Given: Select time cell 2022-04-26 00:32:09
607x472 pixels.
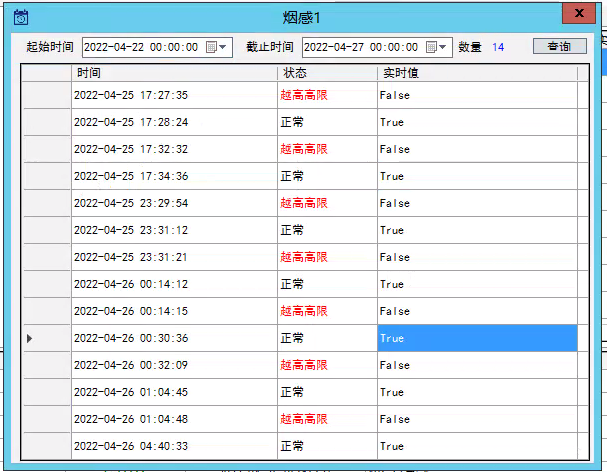Looking at the screenshot, I should (x=174, y=365).
